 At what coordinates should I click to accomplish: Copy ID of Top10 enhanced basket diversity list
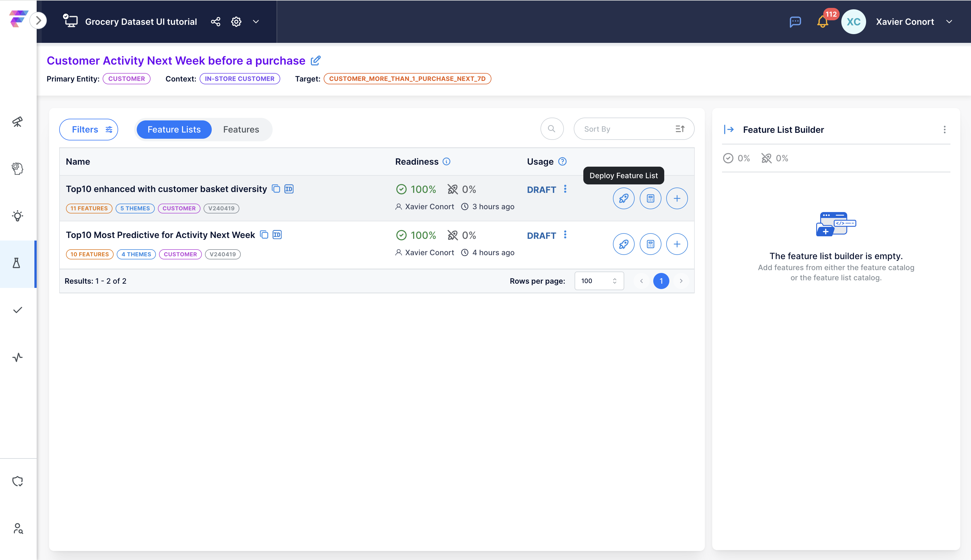point(289,189)
